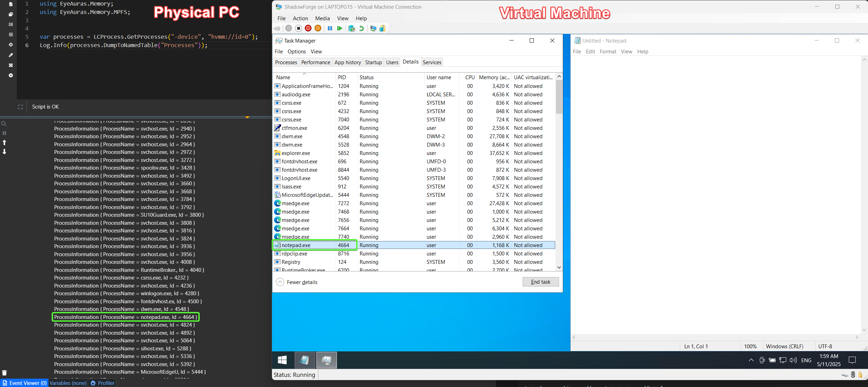Sort by the Memory column header
Image resolution: width=868 pixels, height=387 pixels.
(x=494, y=77)
